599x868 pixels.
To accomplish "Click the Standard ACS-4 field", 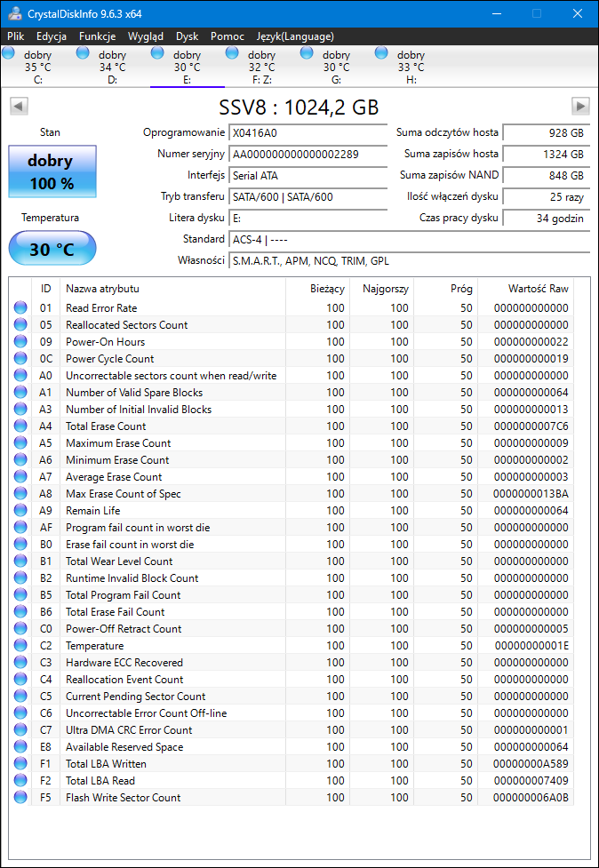I will [x=409, y=240].
